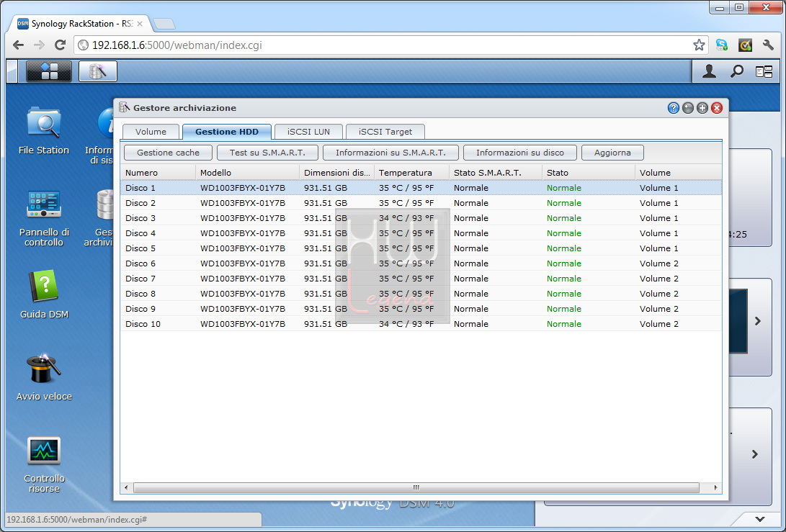786x532 pixels.
Task: Select the Disco 1 row
Action: pyautogui.click(x=421, y=188)
